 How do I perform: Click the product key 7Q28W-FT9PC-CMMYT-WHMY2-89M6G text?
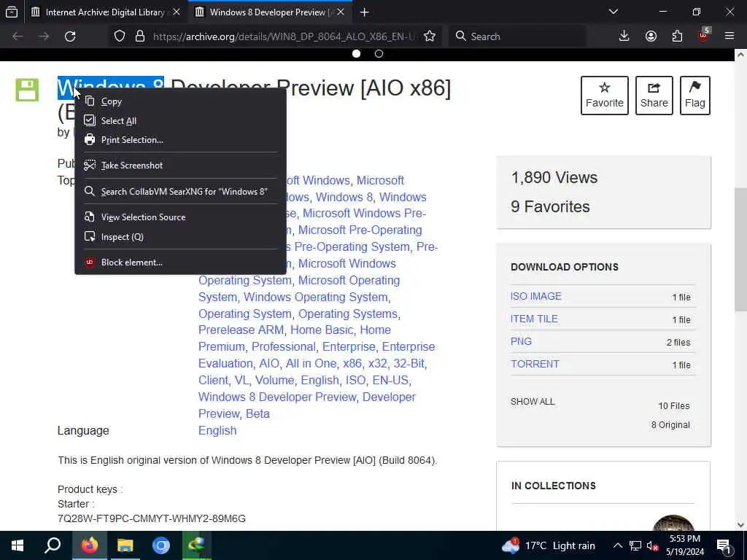click(152, 518)
